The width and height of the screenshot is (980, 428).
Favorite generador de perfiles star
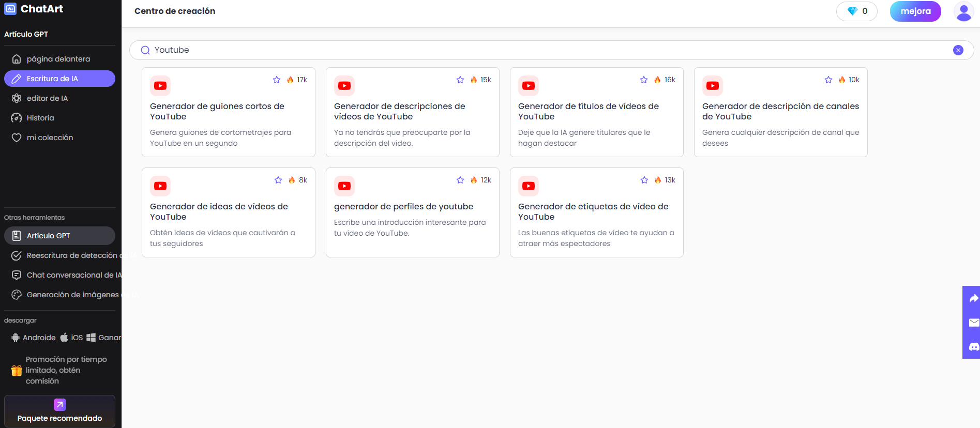coord(460,180)
